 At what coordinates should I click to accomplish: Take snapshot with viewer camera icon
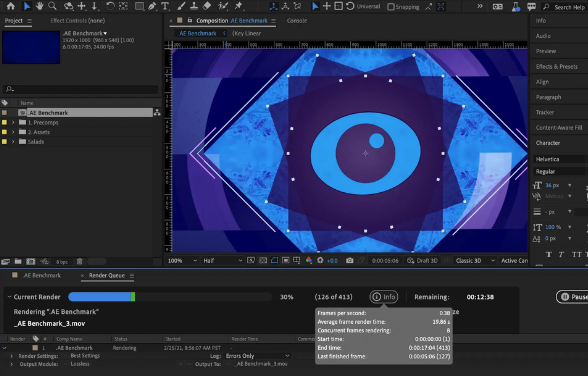[x=350, y=261]
